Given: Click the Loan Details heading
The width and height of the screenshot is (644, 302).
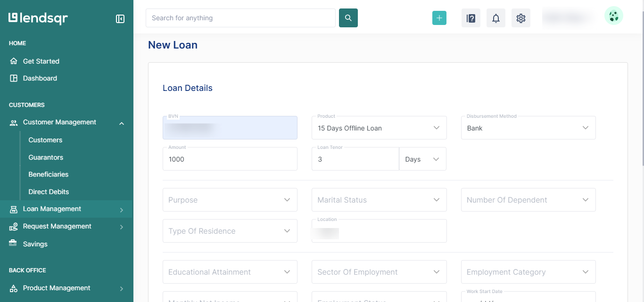Looking at the screenshot, I should [x=188, y=88].
